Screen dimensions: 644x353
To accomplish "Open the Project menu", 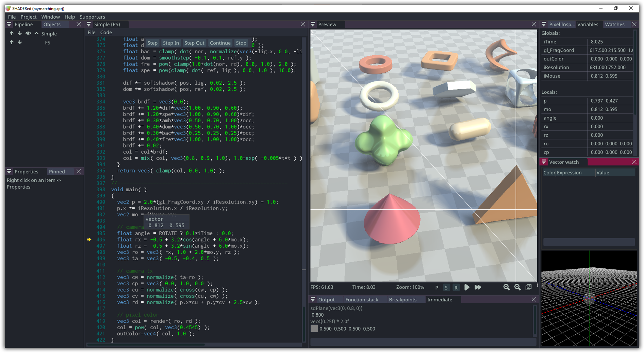I will pyautogui.click(x=28, y=17).
